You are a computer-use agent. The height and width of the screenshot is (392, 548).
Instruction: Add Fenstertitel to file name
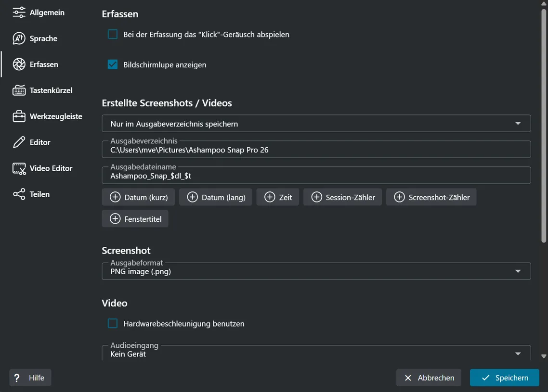[135, 218]
